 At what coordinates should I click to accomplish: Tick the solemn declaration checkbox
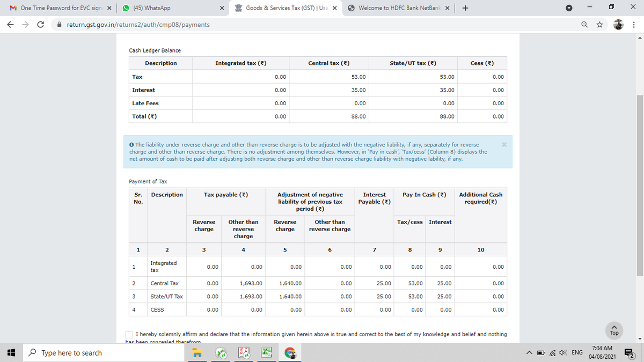coord(129,334)
